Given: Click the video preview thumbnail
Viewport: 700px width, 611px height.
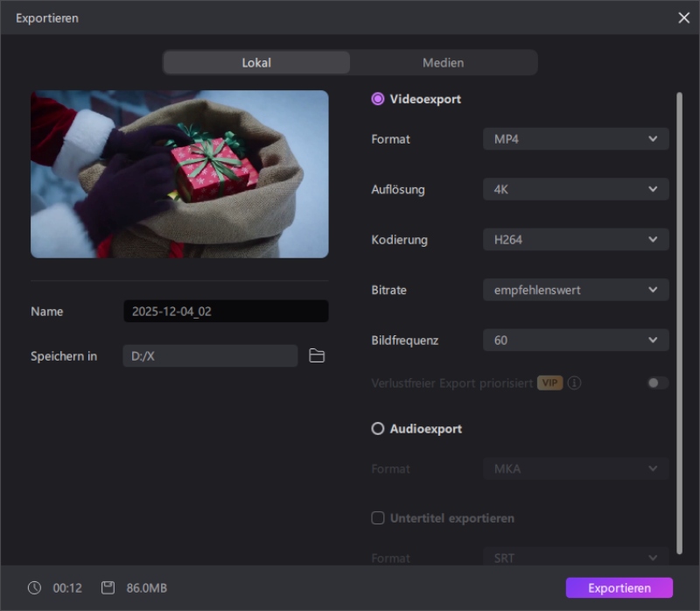Looking at the screenshot, I should [179, 174].
